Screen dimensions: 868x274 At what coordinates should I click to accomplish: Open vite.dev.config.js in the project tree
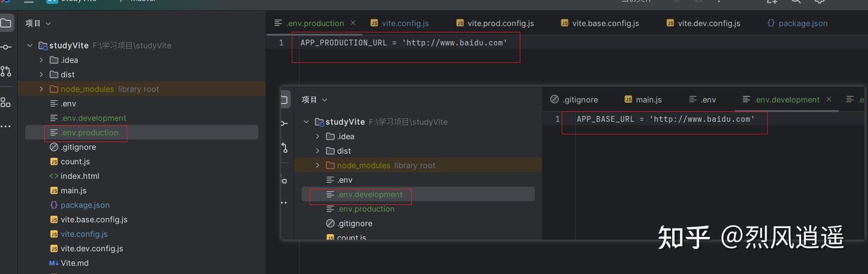[x=92, y=249]
